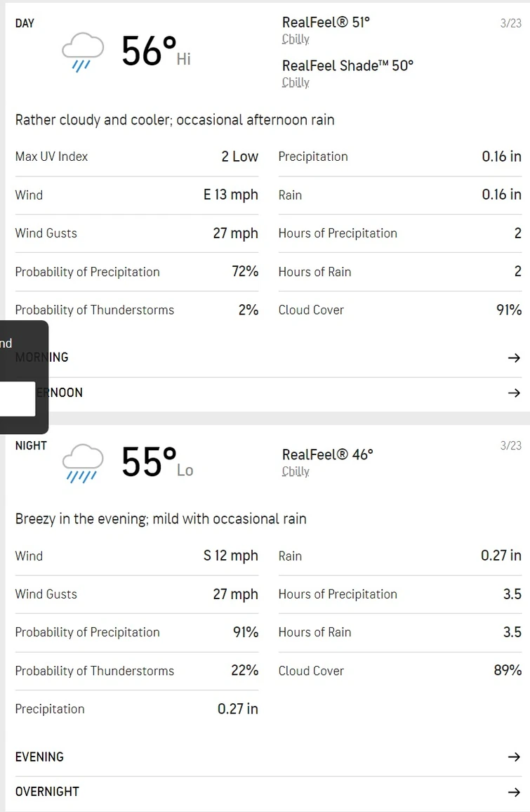The image size is (530, 812).
Task: Click the arrow icon beside EVENING
Action: [x=514, y=757]
